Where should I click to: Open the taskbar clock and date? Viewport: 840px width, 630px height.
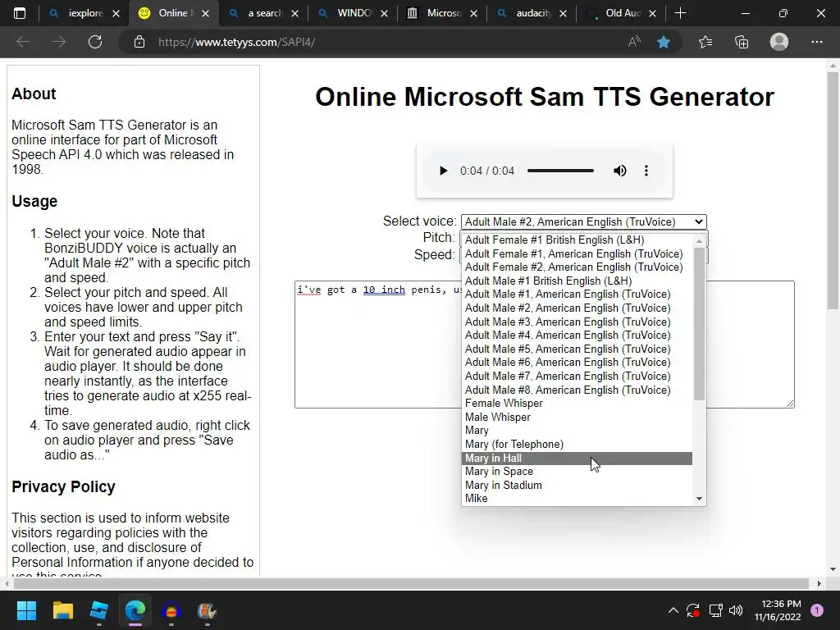778,610
